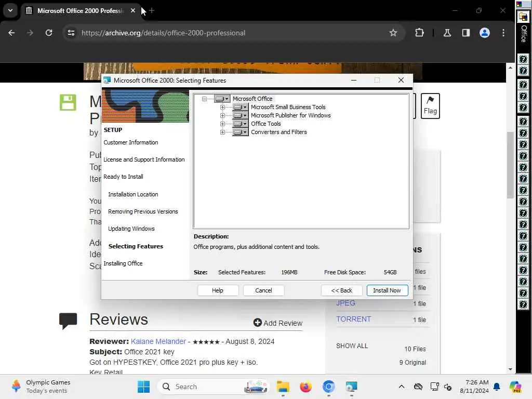Viewport: 532px width, 399px height.
Task: Open the tab search chevron
Action: (10, 10)
